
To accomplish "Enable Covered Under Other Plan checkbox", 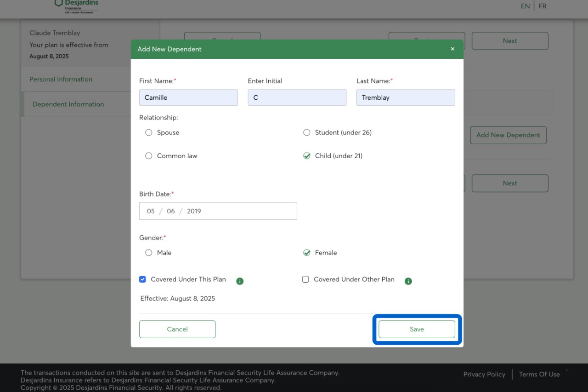I will [305, 279].
